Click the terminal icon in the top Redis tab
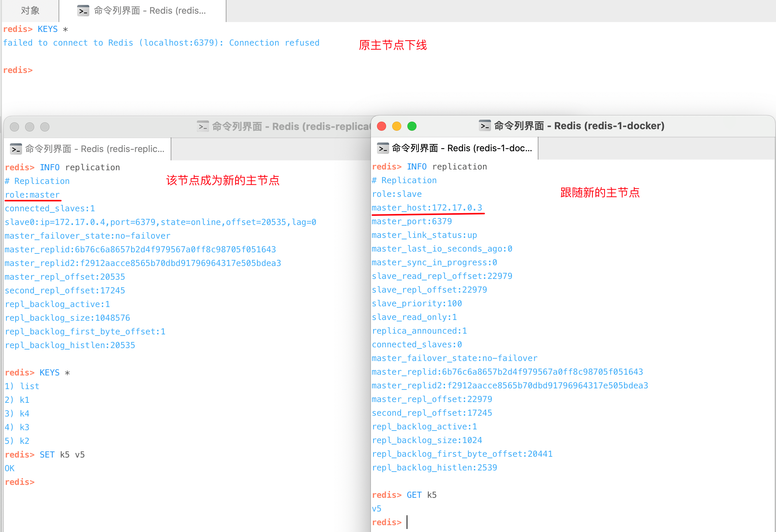The height and width of the screenshot is (532, 776). tap(83, 11)
